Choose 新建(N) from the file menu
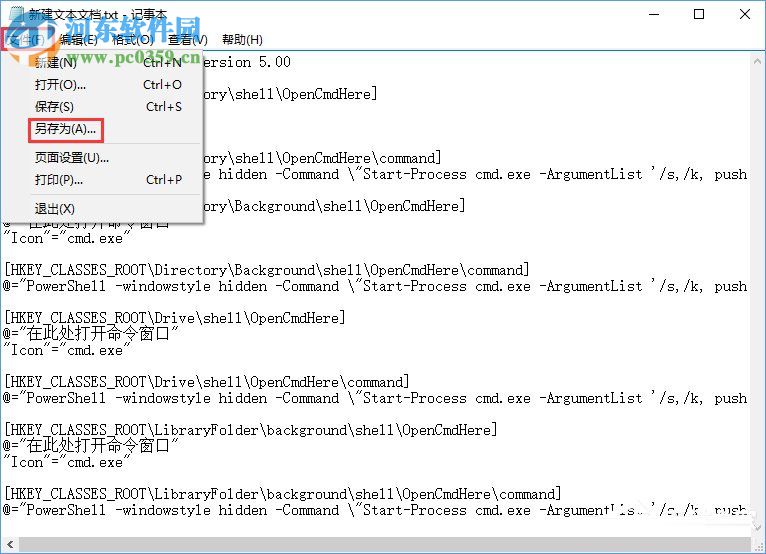The width and height of the screenshot is (766, 554). [x=108, y=63]
